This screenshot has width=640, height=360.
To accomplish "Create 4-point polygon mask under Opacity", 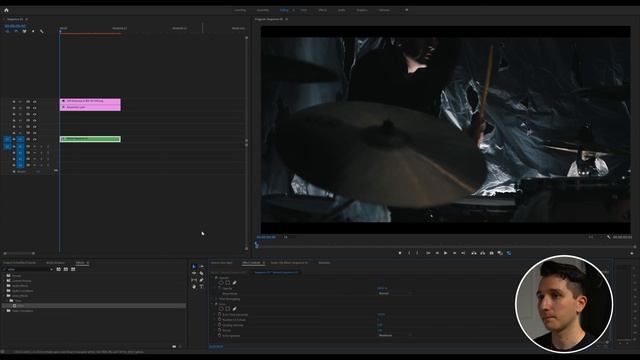I will 228,282.
